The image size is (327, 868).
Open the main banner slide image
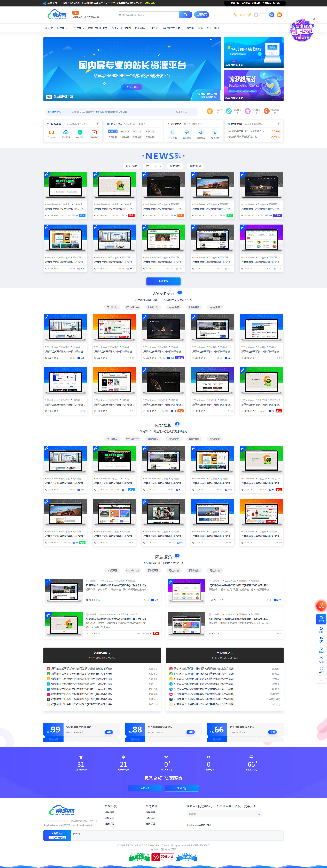[132, 69]
